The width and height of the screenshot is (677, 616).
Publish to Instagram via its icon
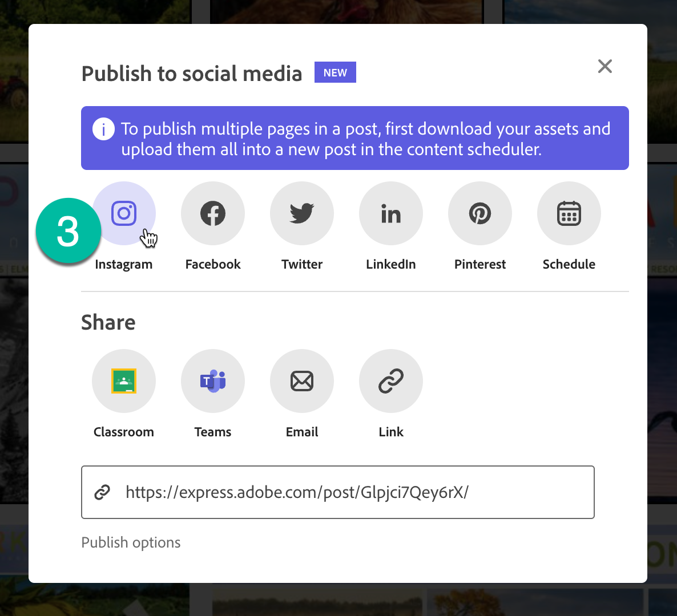[124, 213]
